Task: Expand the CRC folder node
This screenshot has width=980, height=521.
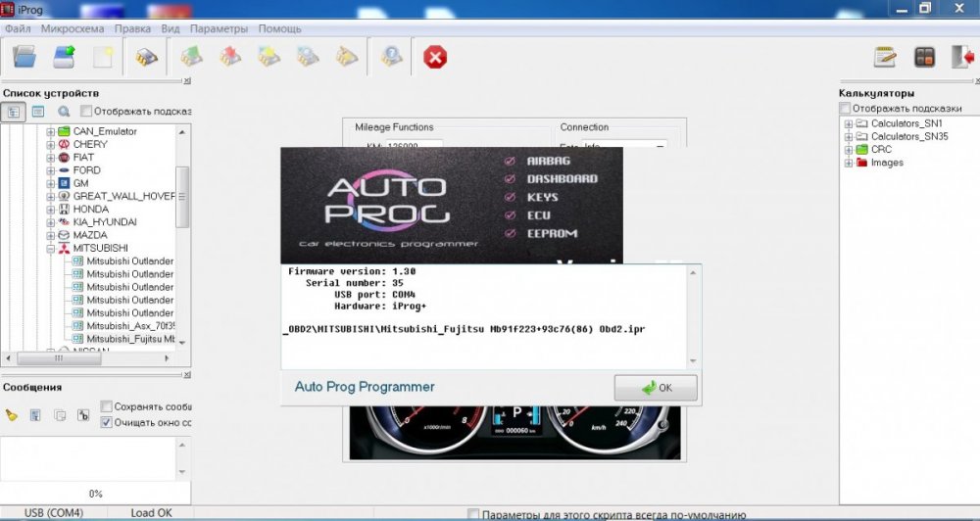Action: (x=848, y=150)
